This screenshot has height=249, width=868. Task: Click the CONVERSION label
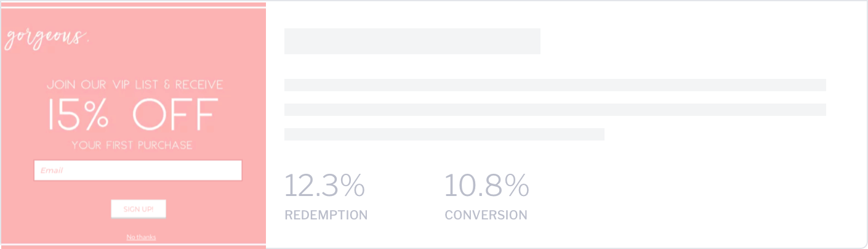(486, 215)
